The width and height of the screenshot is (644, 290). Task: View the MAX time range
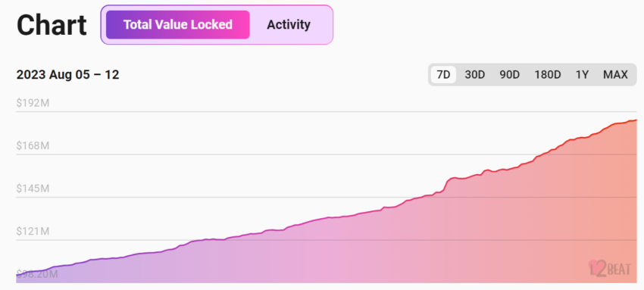tap(615, 75)
